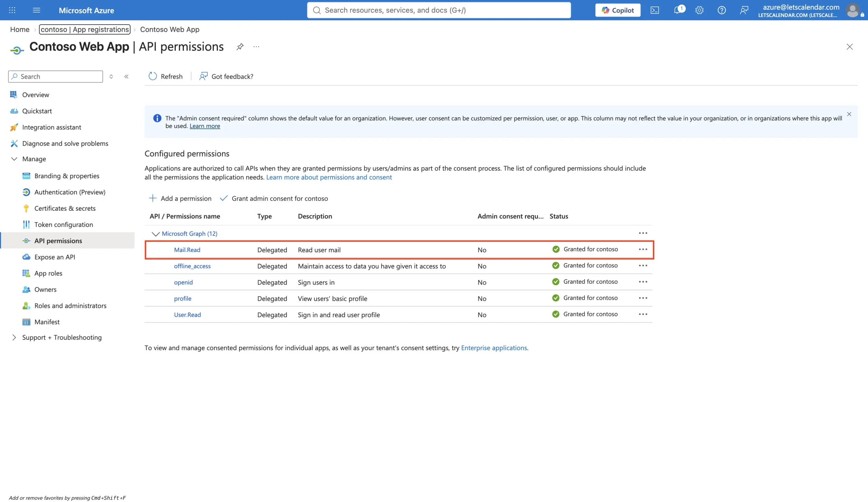Open more options for the profile row
This screenshot has height=502, width=868.
click(x=643, y=298)
